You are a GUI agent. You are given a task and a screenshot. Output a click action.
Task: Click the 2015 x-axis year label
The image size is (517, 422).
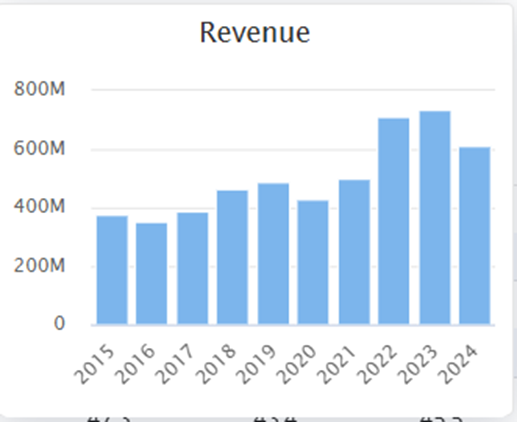(x=94, y=364)
